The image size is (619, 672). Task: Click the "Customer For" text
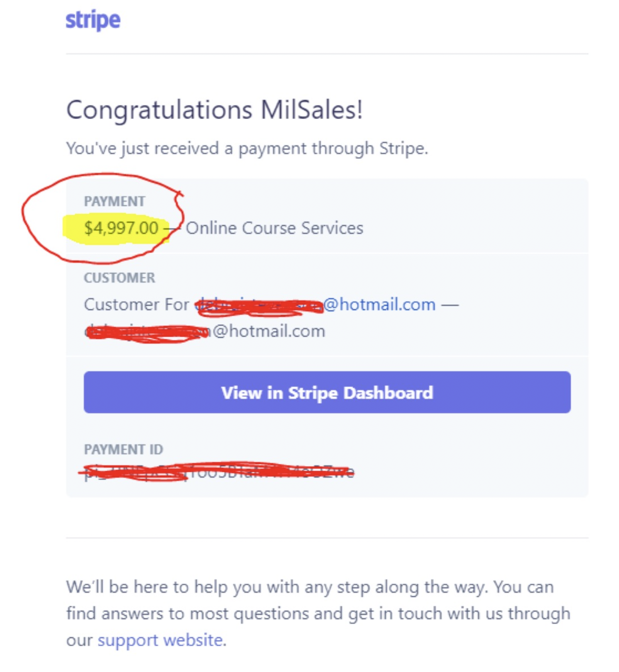click(136, 305)
